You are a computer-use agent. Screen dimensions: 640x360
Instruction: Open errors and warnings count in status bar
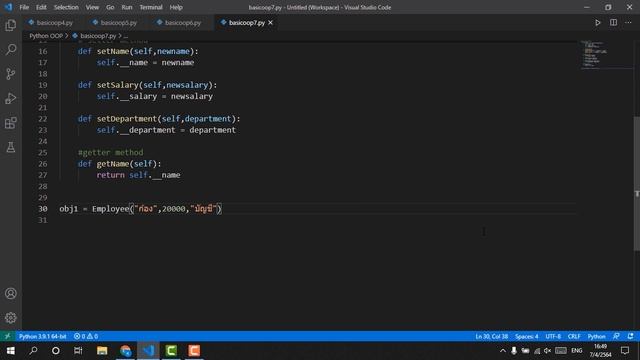tap(86, 336)
